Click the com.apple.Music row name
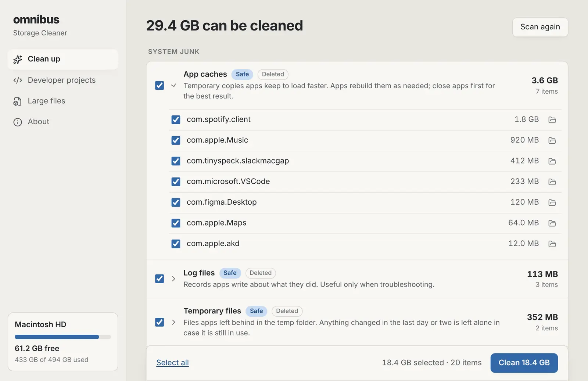Screen dimensions: 588x381 tap(217, 140)
